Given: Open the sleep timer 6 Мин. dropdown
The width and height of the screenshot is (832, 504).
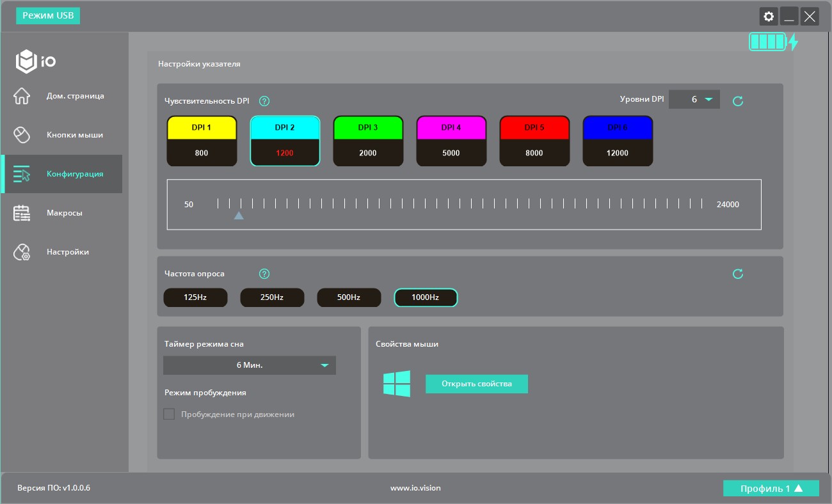Looking at the screenshot, I should [250, 365].
